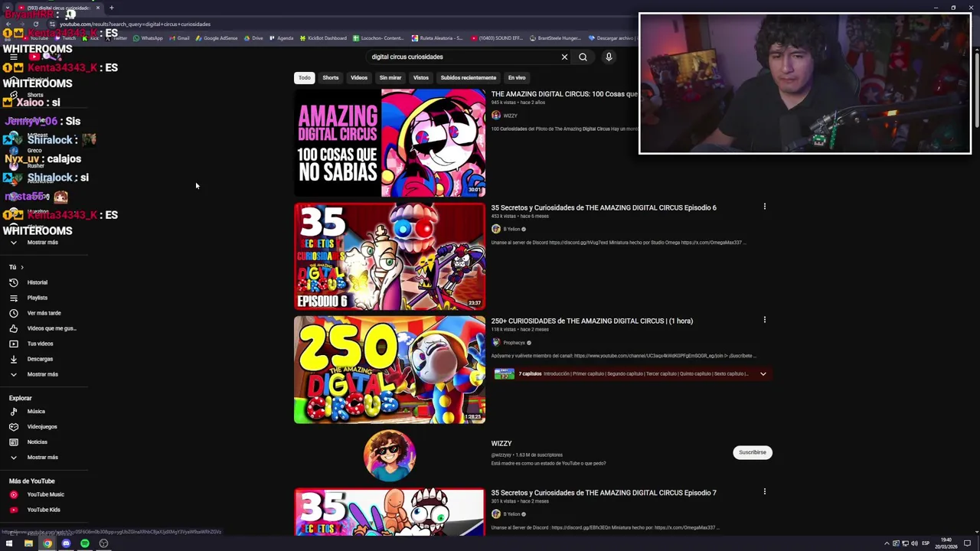Open video title 250+ CURIOSIDADES

tap(592, 321)
